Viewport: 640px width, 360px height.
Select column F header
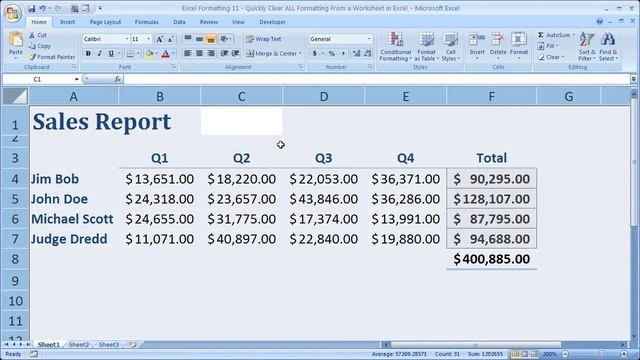[491, 97]
